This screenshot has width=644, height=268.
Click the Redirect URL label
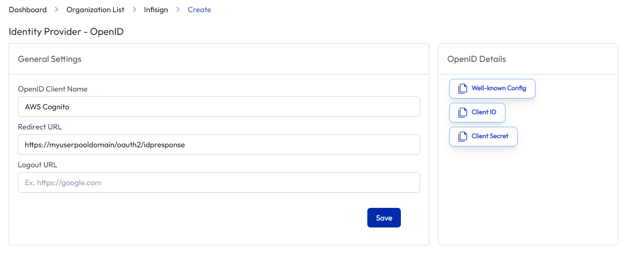pyautogui.click(x=40, y=127)
